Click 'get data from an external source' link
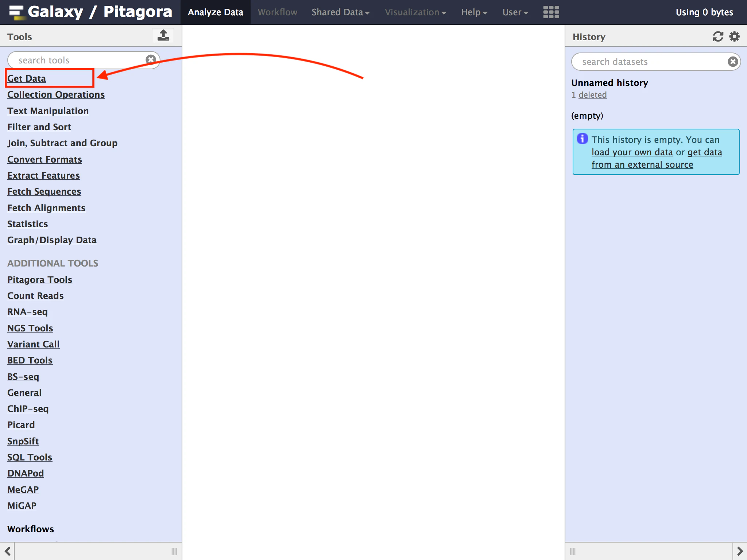Screen dimensions: 747x560 tap(657, 158)
